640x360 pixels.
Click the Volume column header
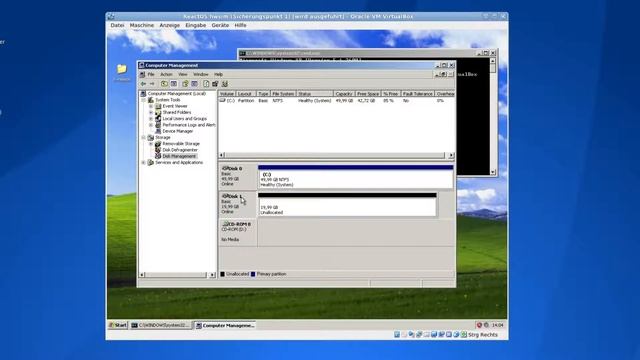pos(227,94)
